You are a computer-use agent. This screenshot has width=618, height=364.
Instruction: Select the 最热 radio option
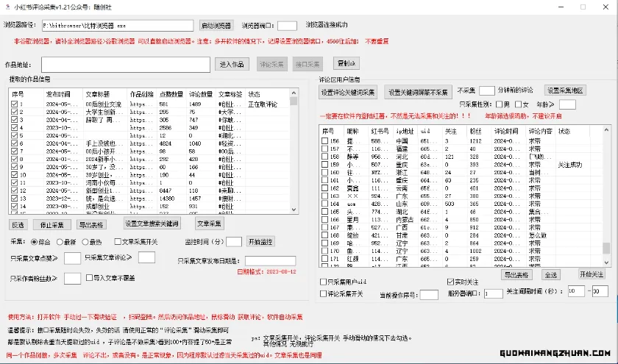point(85,242)
